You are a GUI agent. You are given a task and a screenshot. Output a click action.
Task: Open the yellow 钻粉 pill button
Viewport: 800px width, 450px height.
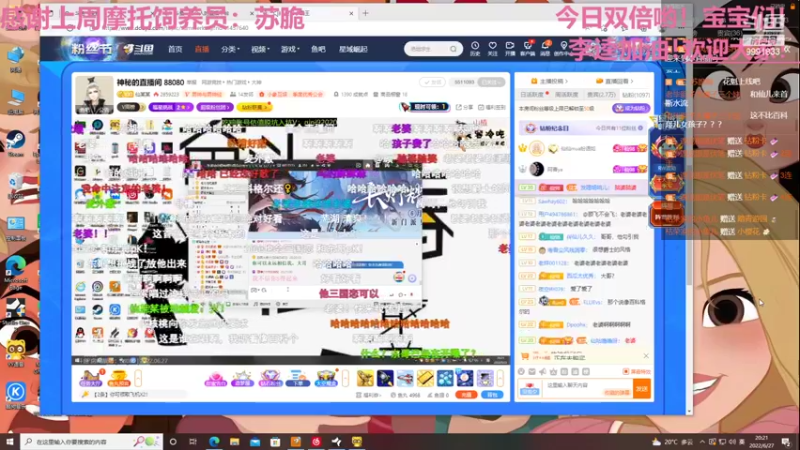[x=254, y=107]
